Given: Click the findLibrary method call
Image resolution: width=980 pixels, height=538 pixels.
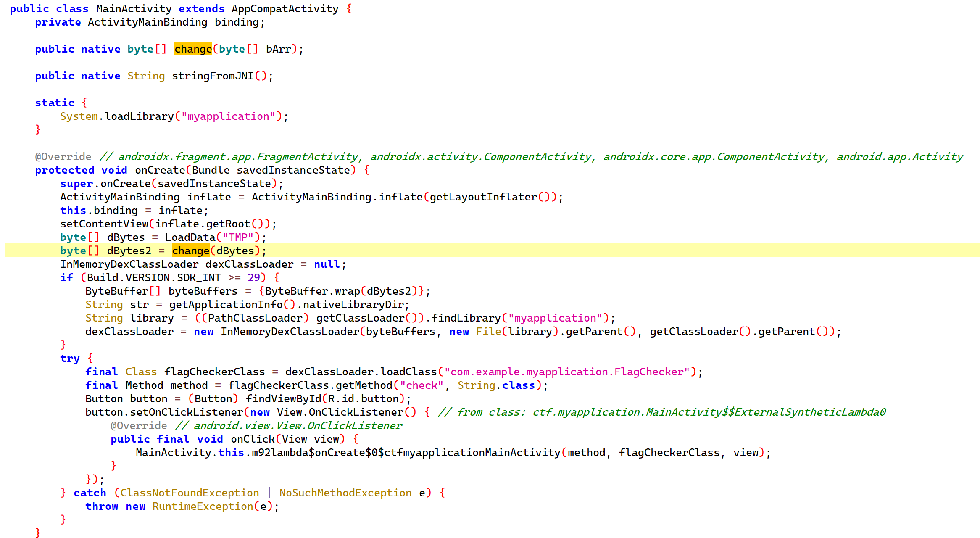Looking at the screenshot, I should (466, 318).
